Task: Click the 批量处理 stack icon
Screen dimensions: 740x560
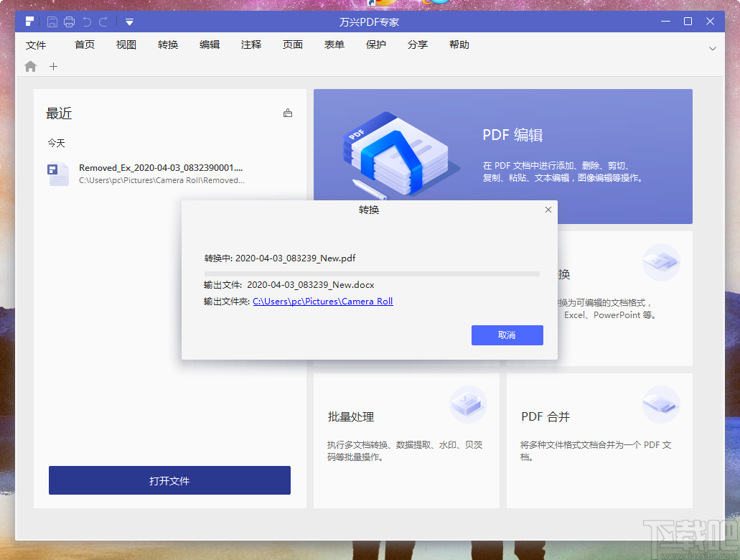Action: [468, 403]
